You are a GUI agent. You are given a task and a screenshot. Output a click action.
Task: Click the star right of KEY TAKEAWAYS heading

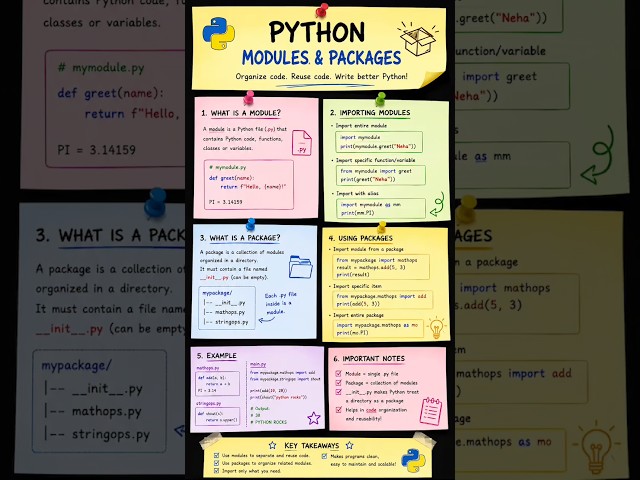pos(349,445)
